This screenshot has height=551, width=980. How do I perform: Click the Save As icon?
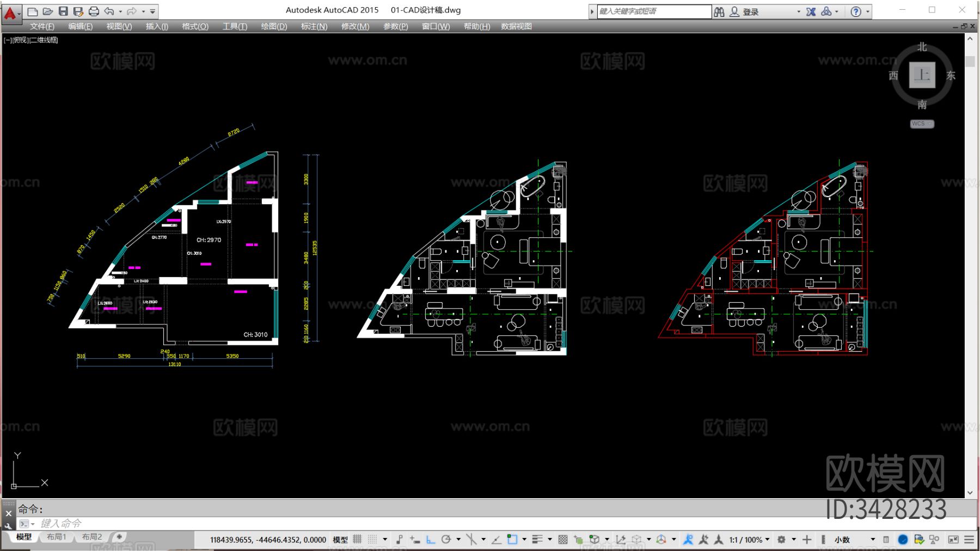78,11
